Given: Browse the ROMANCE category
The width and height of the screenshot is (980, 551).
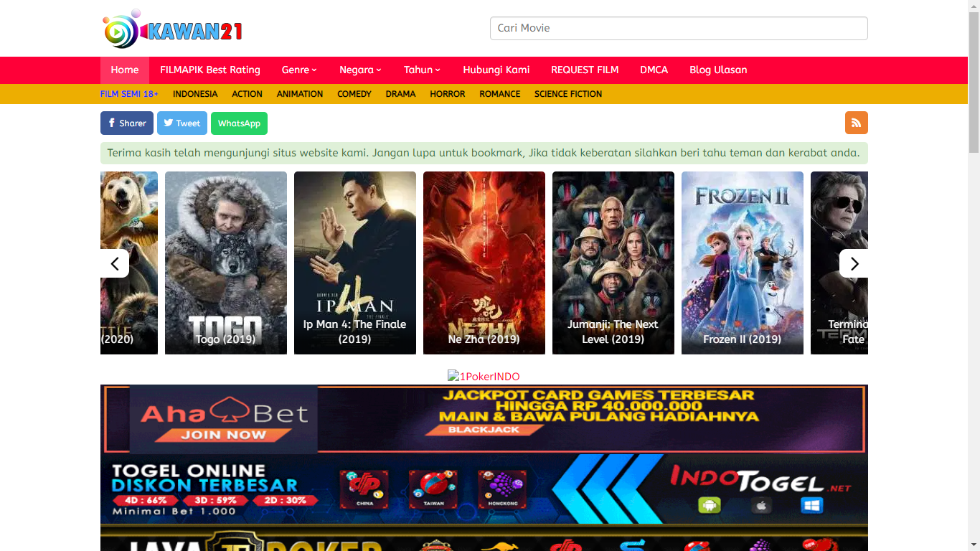Looking at the screenshot, I should click(x=500, y=94).
